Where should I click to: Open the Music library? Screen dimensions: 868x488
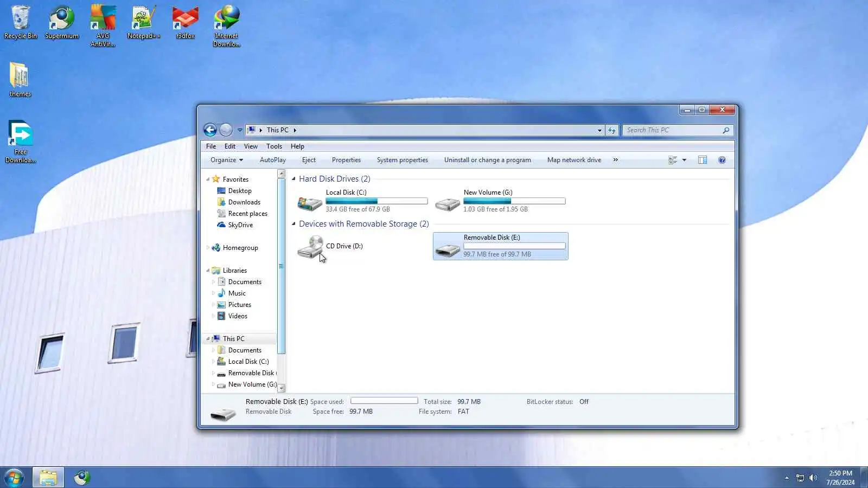[232, 293]
